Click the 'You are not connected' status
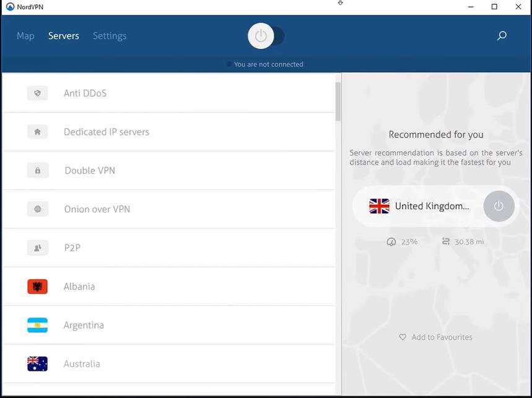Screen dimensions: 532x398 pyautogui.click(x=268, y=64)
